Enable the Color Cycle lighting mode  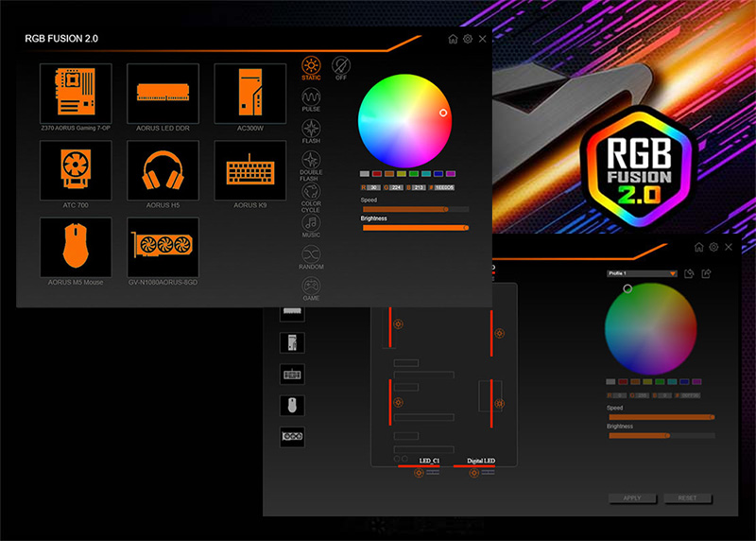pyautogui.click(x=311, y=198)
